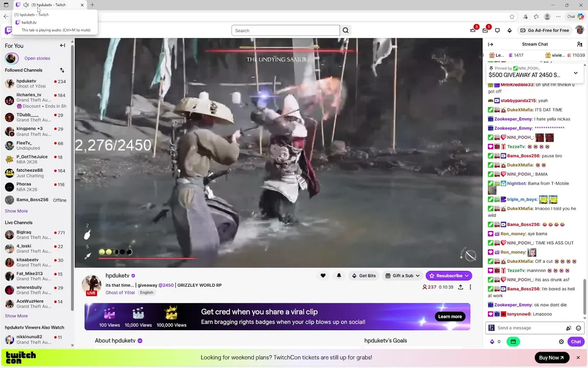Click the chat scrollbar thumb
The image size is (588, 368).
pos(584,296)
